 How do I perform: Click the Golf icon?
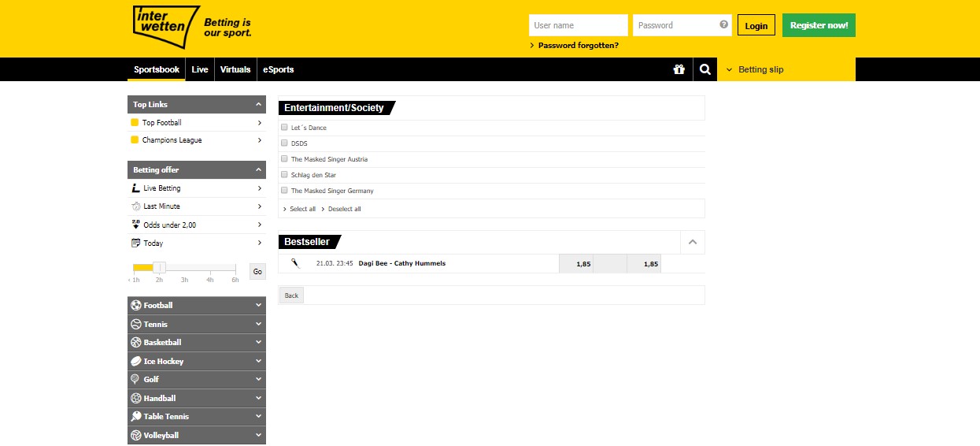[x=136, y=379]
